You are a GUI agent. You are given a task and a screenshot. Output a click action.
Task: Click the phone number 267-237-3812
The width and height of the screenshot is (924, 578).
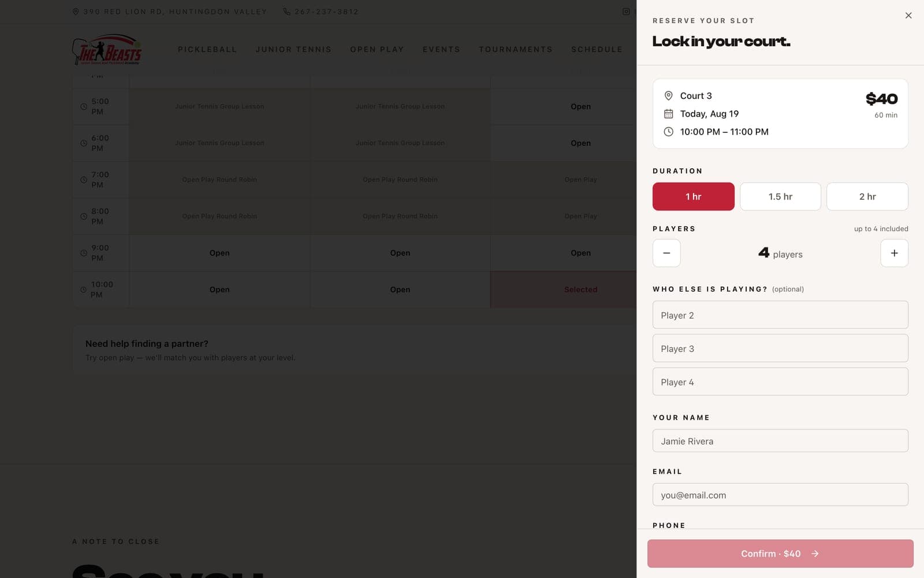pos(326,12)
